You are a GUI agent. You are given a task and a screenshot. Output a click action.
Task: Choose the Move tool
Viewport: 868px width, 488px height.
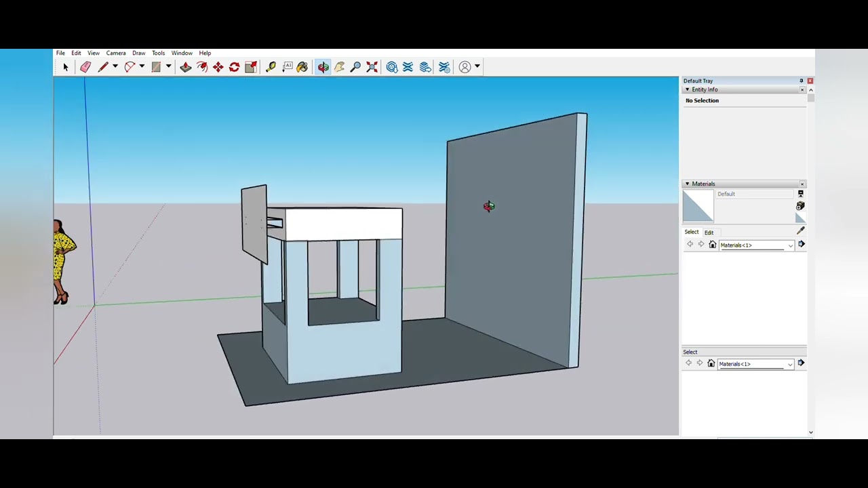(218, 67)
